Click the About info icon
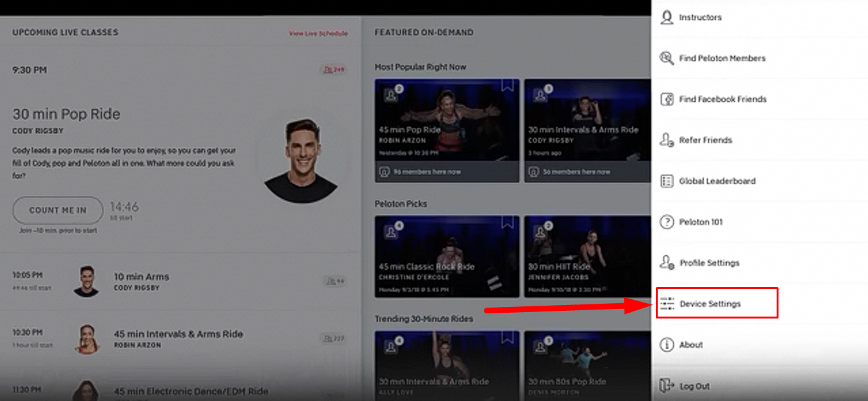 (x=667, y=345)
